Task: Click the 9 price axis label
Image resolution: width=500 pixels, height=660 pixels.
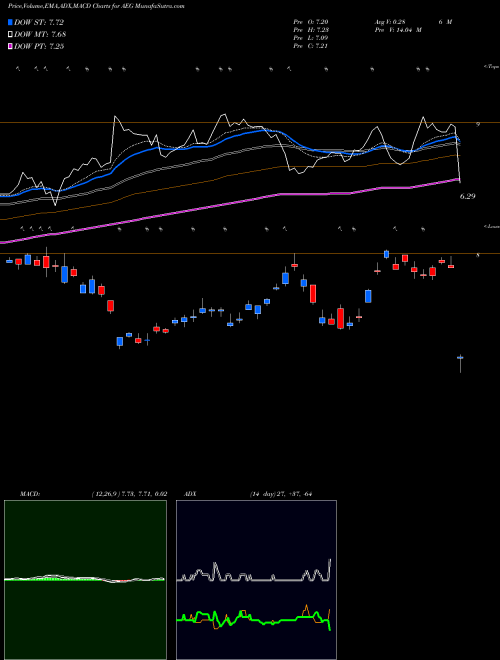Action: coord(478,124)
